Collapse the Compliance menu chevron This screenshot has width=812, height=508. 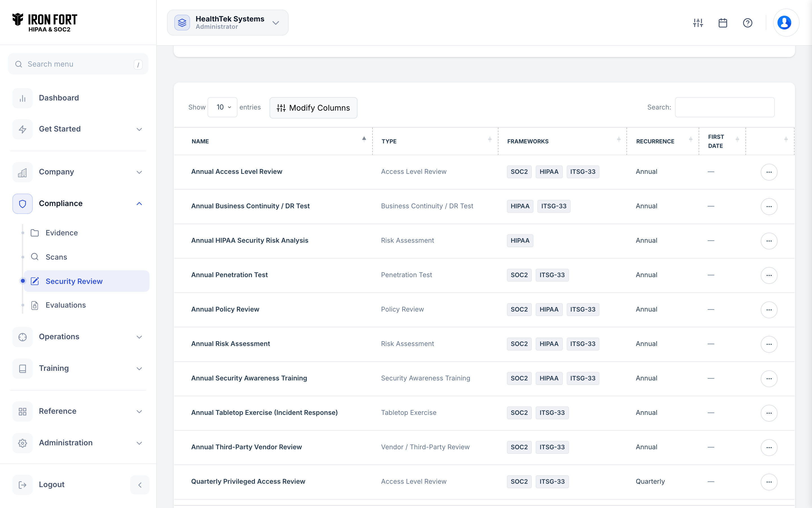(139, 203)
